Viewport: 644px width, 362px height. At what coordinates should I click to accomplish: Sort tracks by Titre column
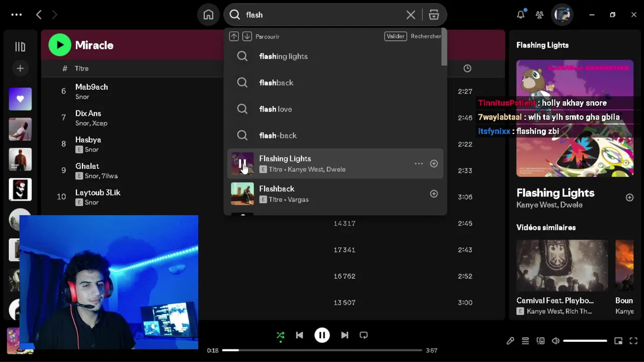pos(82,68)
